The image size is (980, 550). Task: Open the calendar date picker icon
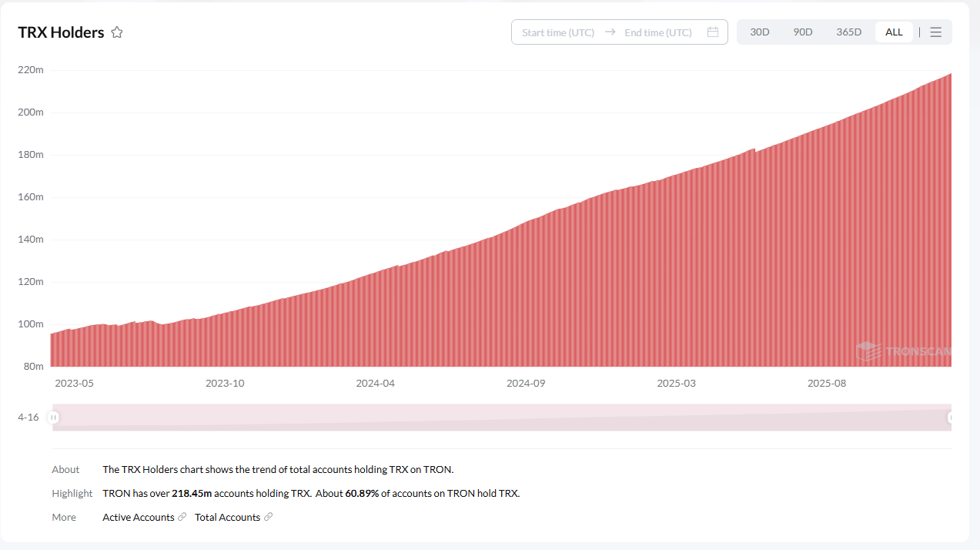pos(713,32)
